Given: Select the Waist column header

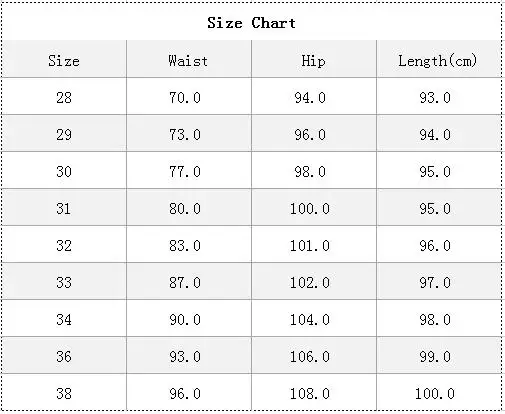Looking at the screenshot, I should coord(188,61).
